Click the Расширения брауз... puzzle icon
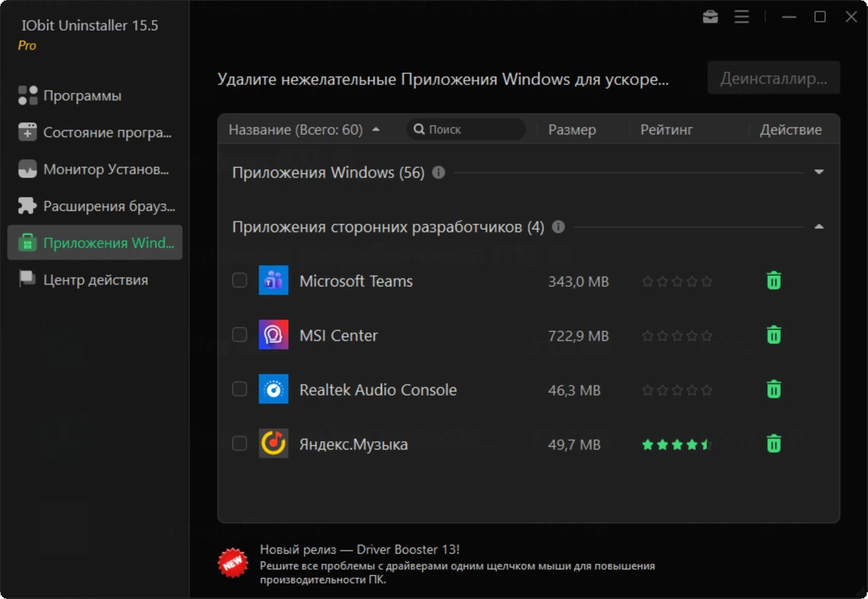 coord(27,206)
